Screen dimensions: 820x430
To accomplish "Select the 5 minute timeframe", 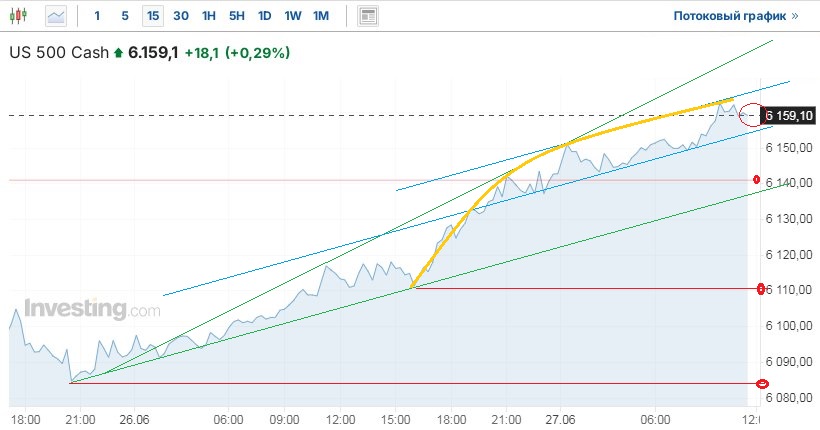I will point(124,16).
